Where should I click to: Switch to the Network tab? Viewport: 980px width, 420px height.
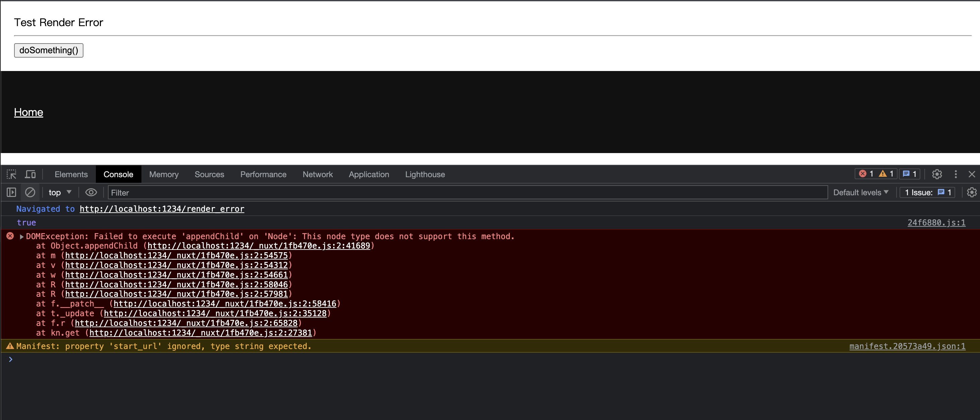pyautogui.click(x=317, y=174)
